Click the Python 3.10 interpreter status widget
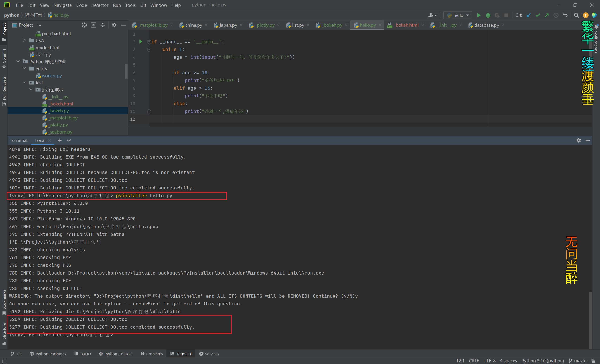Image resolution: width=600 pixels, height=364 pixels. point(543,360)
